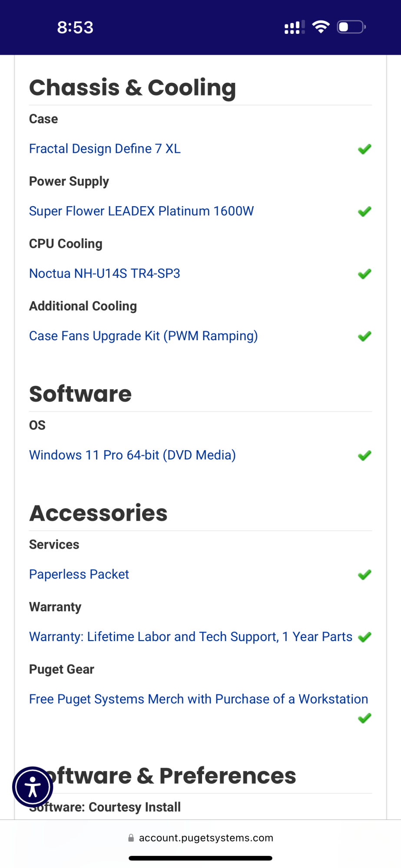Open Super Flower LEADEX Platinum 1600W link
Image resolution: width=401 pixels, height=868 pixels.
[141, 211]
